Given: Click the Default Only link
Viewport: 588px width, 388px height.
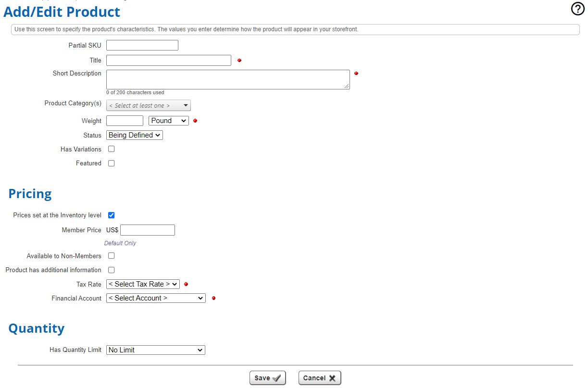Looking at the screenshot, I should click(x=120, y=243).
